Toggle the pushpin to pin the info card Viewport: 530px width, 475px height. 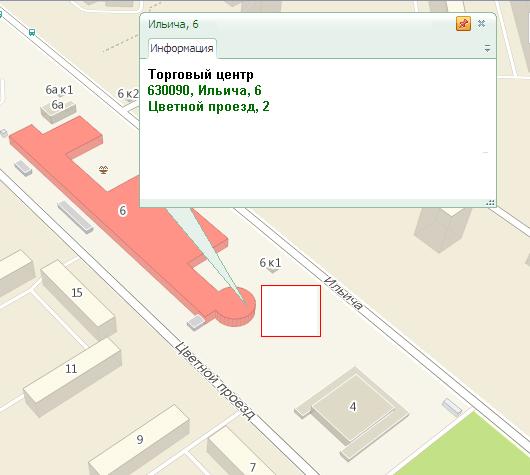[x=463, y=24]
